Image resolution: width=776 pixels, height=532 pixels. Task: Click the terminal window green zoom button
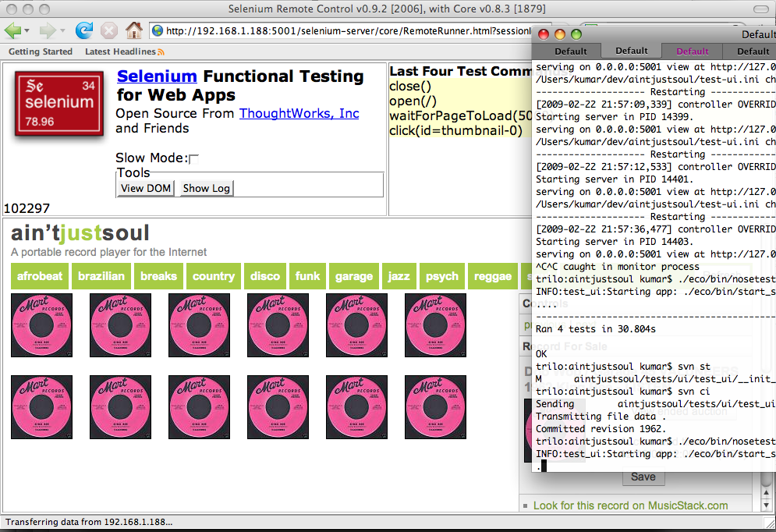point(576,34)
